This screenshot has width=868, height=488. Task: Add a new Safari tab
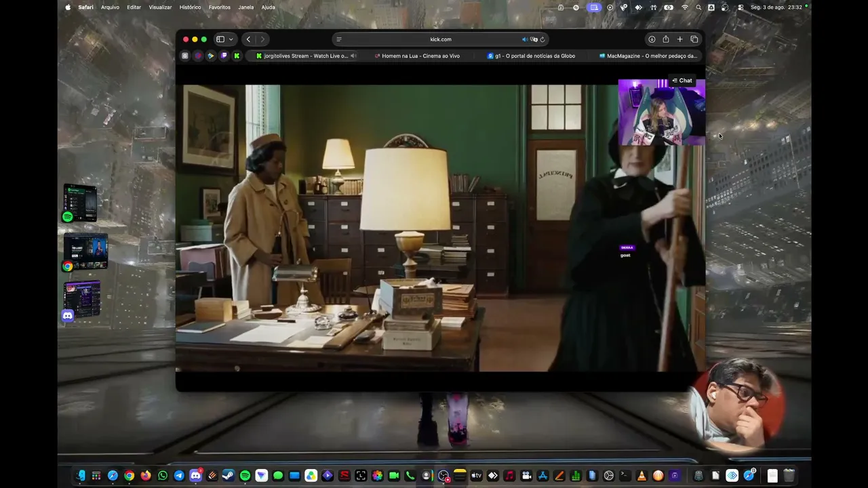click(679, 39)
